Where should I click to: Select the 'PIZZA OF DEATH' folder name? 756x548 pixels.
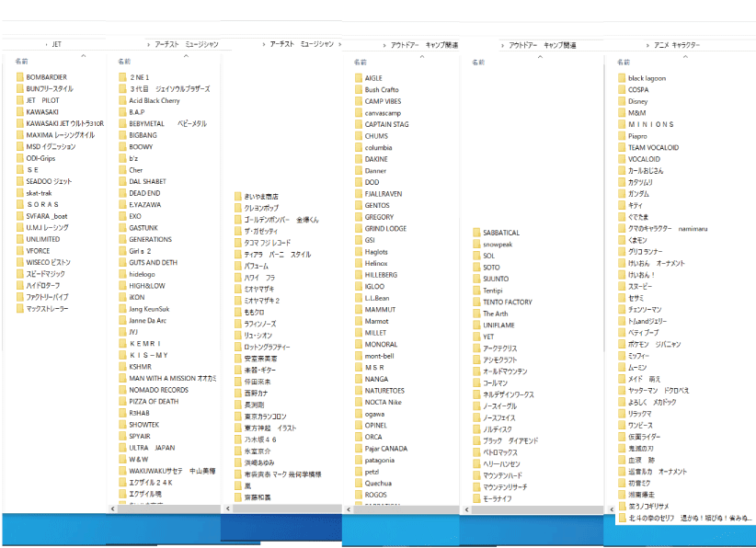click(154, 401)
